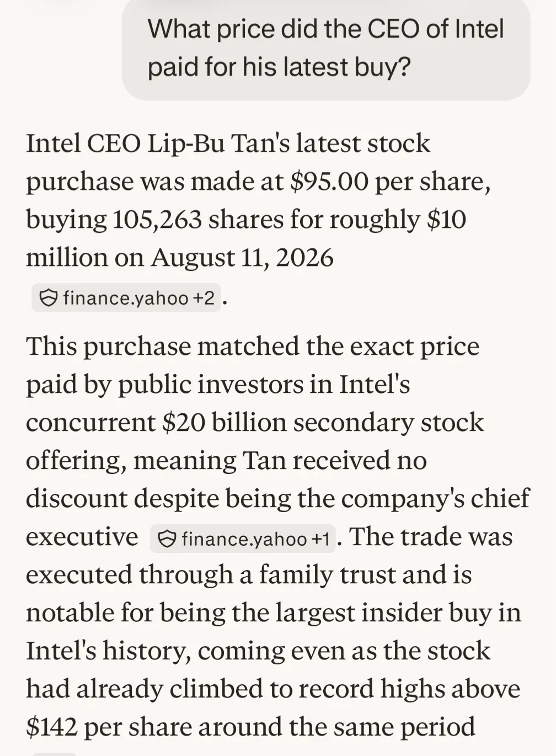556x756 pixels.
Task: Open the partially visible citation chip at bottom
Action: pos(54,754)
